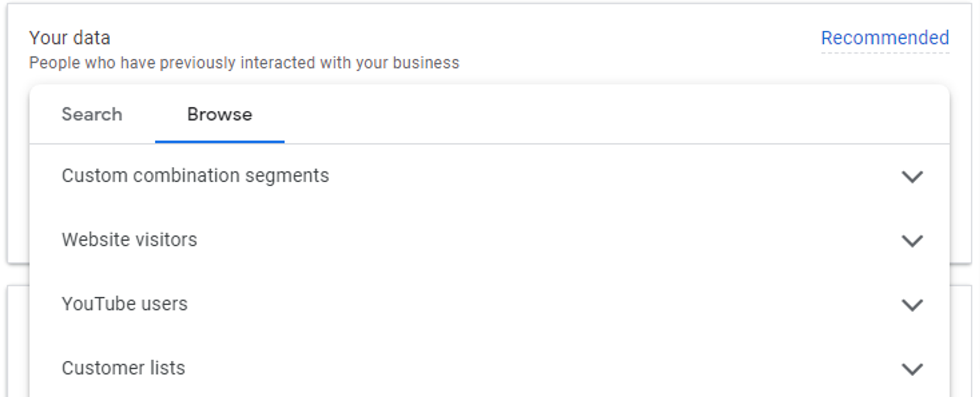Click empty space right of Browse tab
This screenshot has width=980, height=397.
[x=612, y=114]
